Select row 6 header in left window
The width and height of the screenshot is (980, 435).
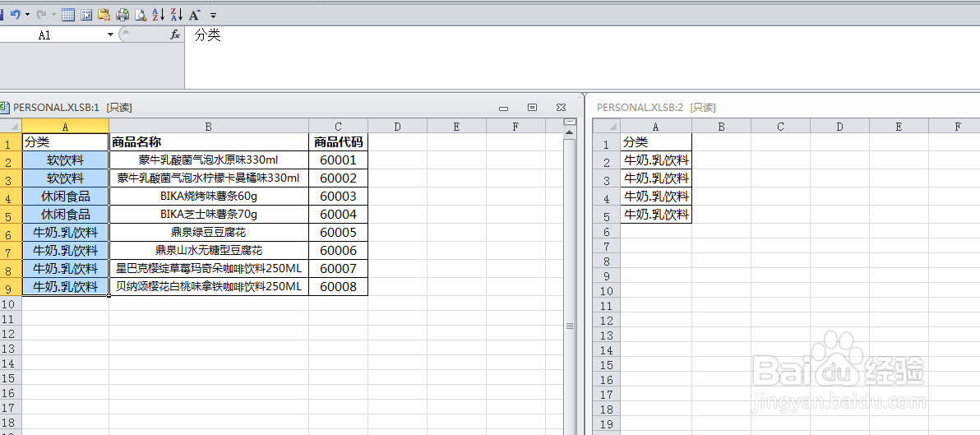tap(11, 234)
